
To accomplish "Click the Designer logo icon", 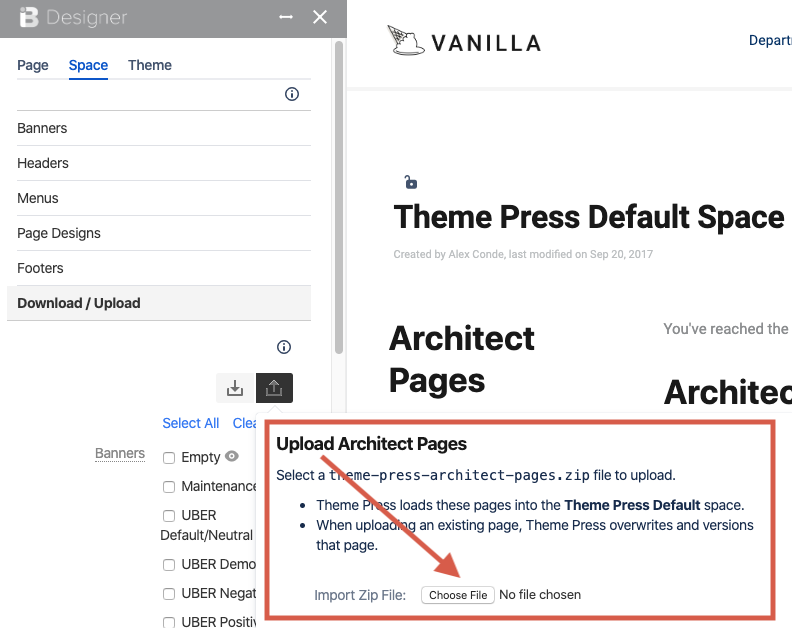I will 29,17.
